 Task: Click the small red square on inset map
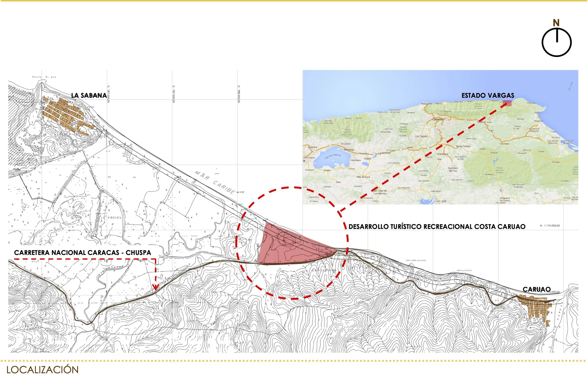(508, 103)
